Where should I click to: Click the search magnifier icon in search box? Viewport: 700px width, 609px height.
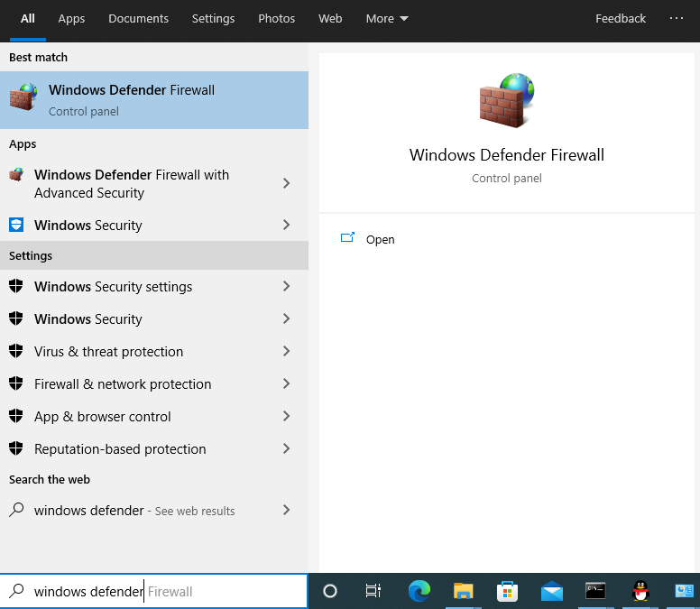(16, 591)
